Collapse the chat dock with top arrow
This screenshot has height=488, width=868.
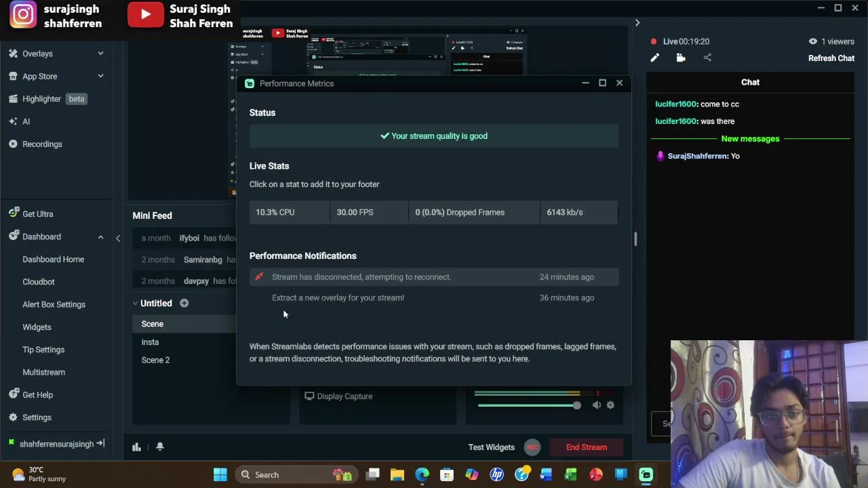click(x=637, y=23)
